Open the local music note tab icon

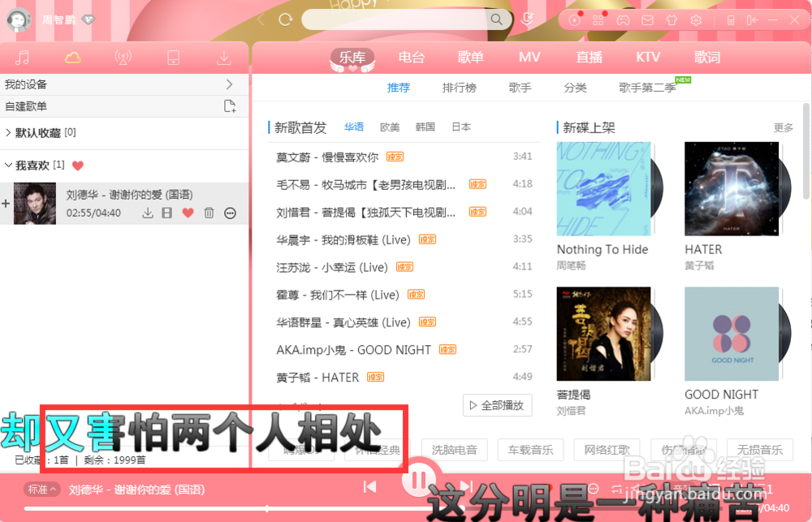22,58
